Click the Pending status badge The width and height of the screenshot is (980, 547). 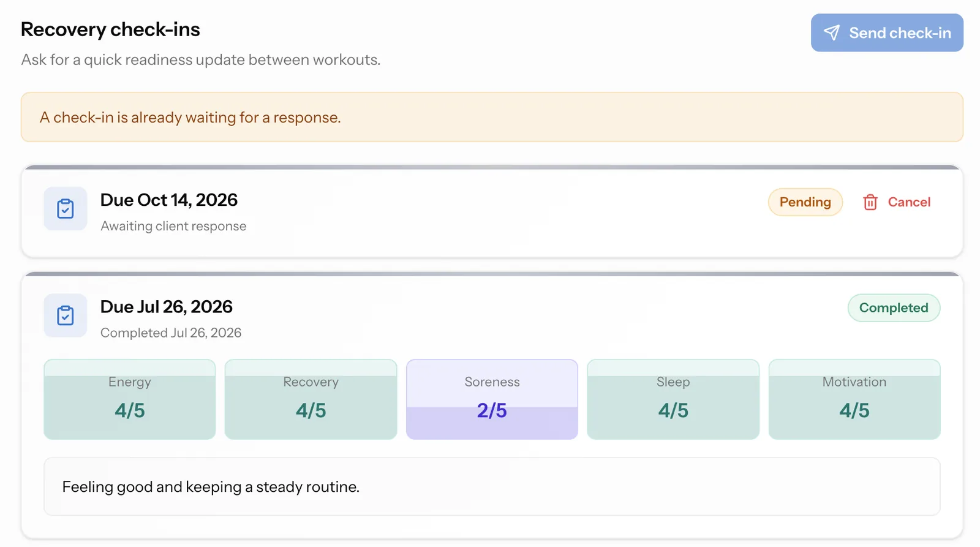(x=805, y=202)
